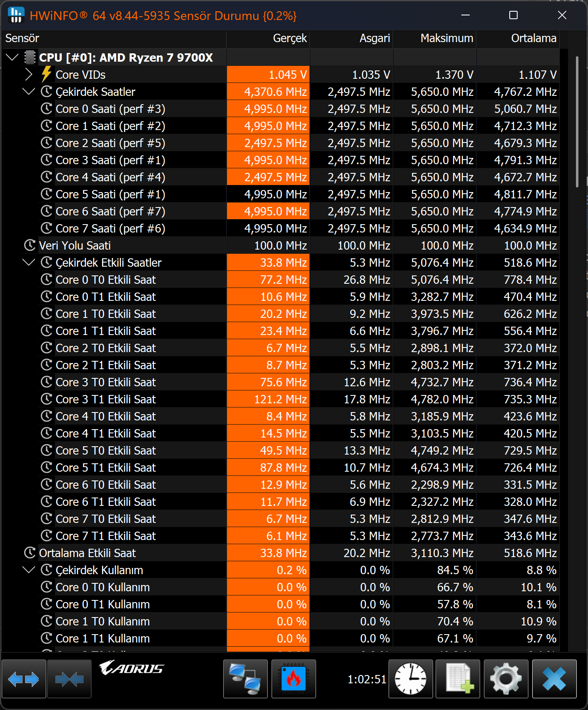This screenshot has height=710, width=588.
Task: Click the 1.370 V maximum Core VIDs value
Action: tap(435, 75)
